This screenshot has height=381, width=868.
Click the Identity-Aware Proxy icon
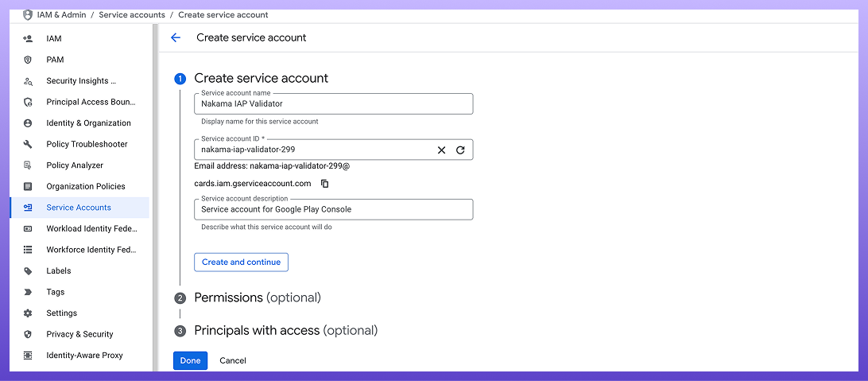tap(28, 355)
